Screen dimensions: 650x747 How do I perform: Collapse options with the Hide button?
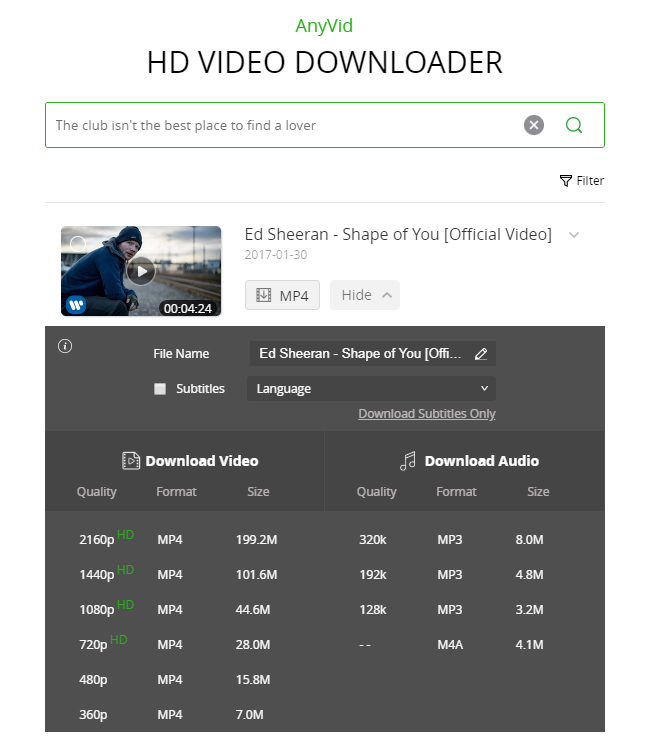pyautogui.click(x=365, y=295)
